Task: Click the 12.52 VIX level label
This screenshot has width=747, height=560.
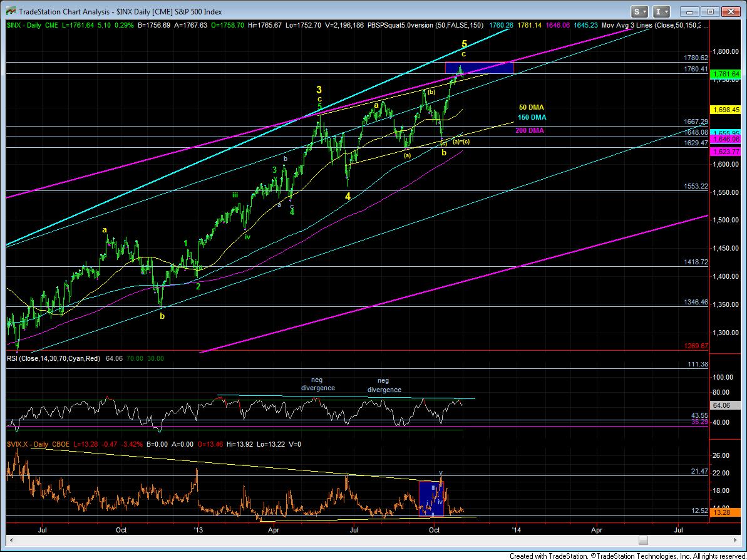Action: [699, 511]
